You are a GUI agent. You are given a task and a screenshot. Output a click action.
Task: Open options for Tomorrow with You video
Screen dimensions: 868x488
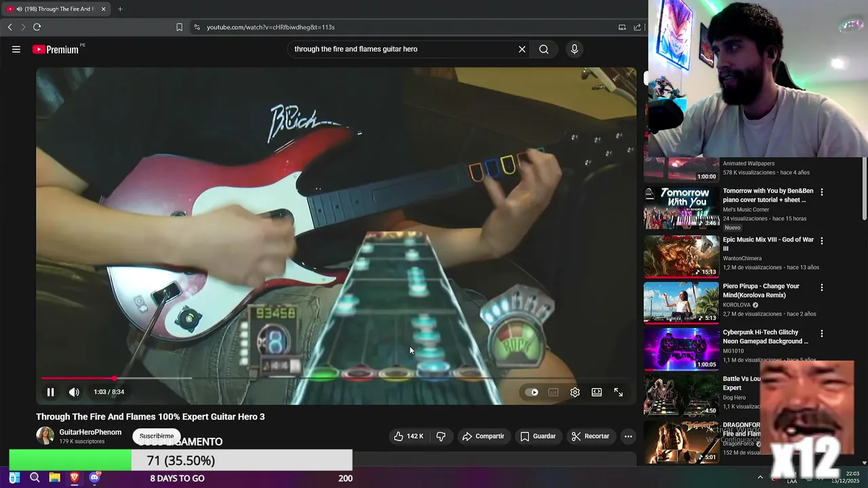click(822, 192)
